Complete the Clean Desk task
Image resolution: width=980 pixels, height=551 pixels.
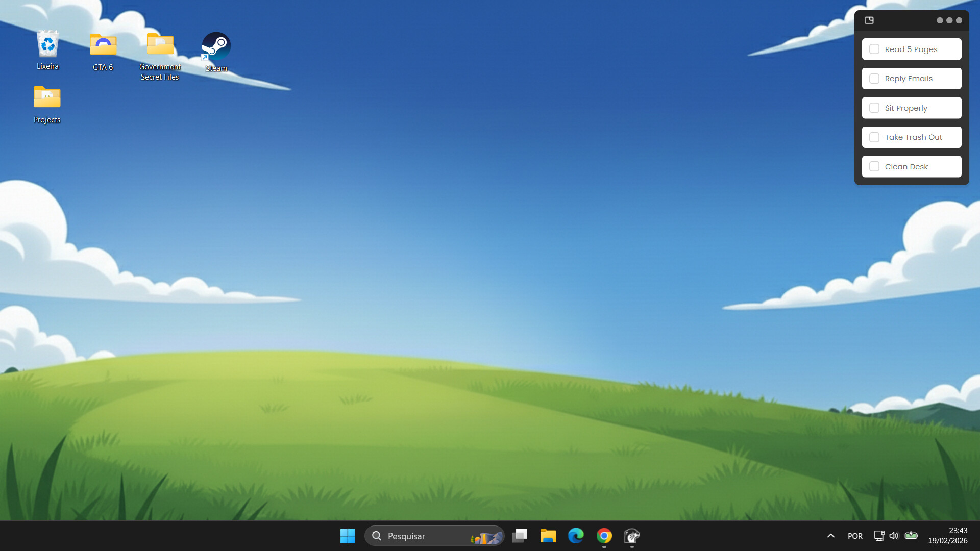click(874, 166)
